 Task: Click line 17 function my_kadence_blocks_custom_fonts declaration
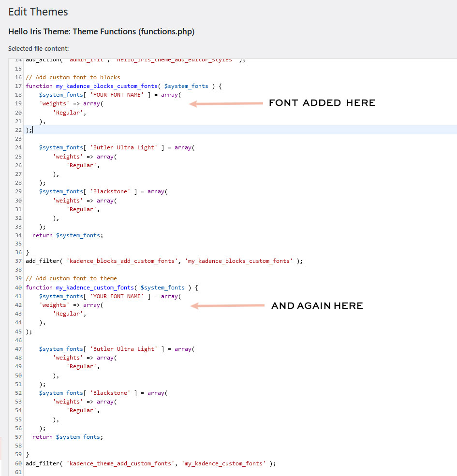(x=124, y=86)
